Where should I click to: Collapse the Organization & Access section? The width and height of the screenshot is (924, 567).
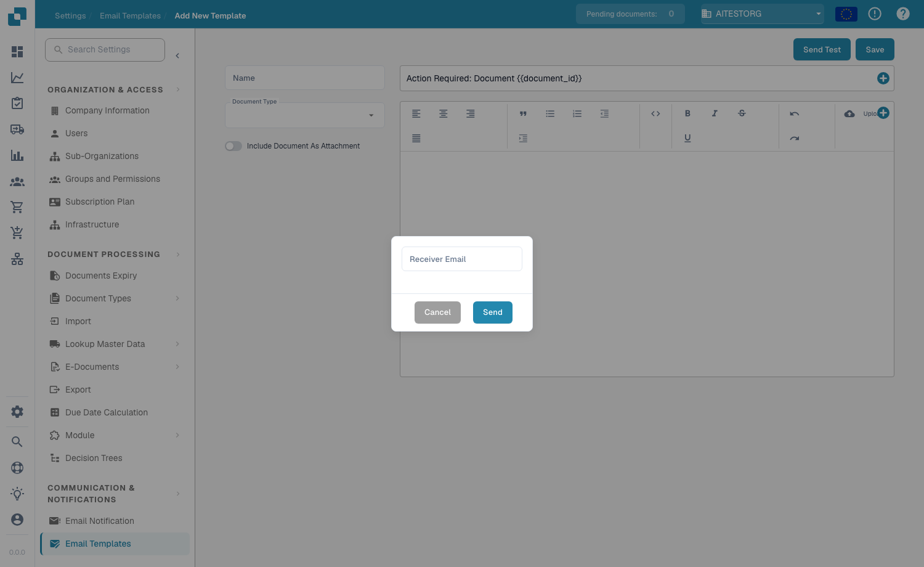178,89
